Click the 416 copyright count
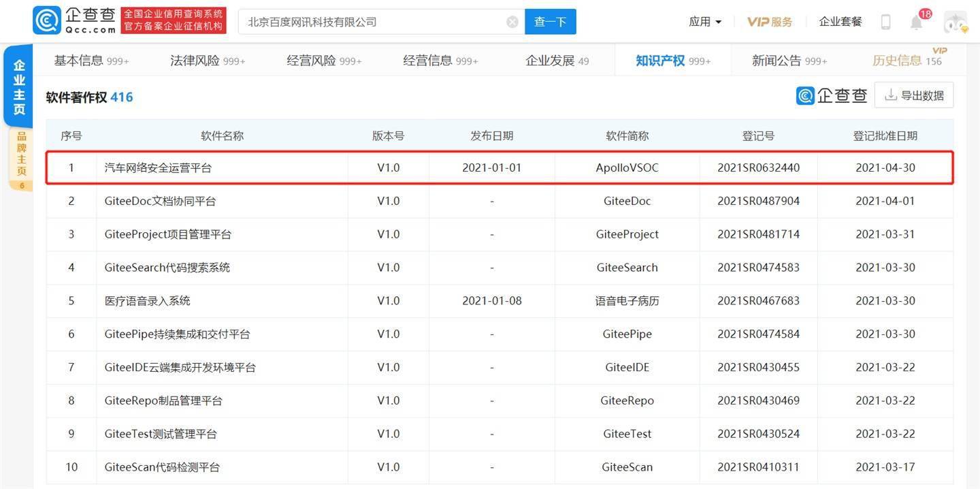 tap(122, 97)
